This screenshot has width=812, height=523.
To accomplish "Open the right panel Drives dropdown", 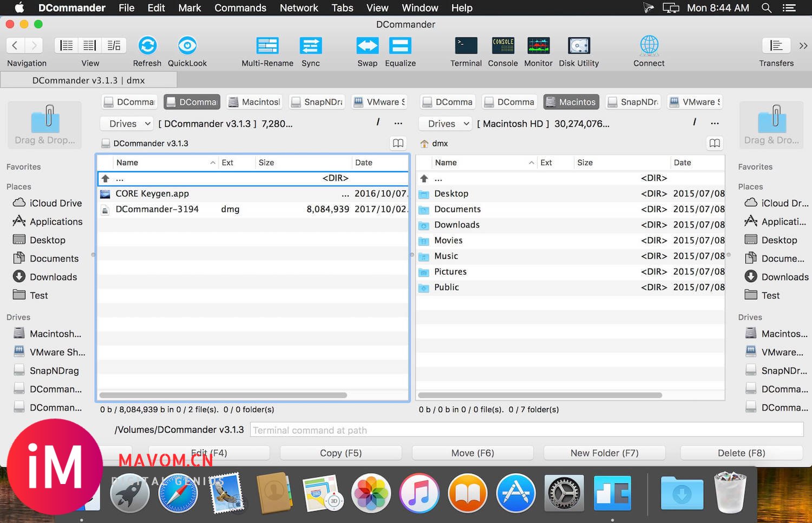I will pyautogui.click(x=446, y=124).
